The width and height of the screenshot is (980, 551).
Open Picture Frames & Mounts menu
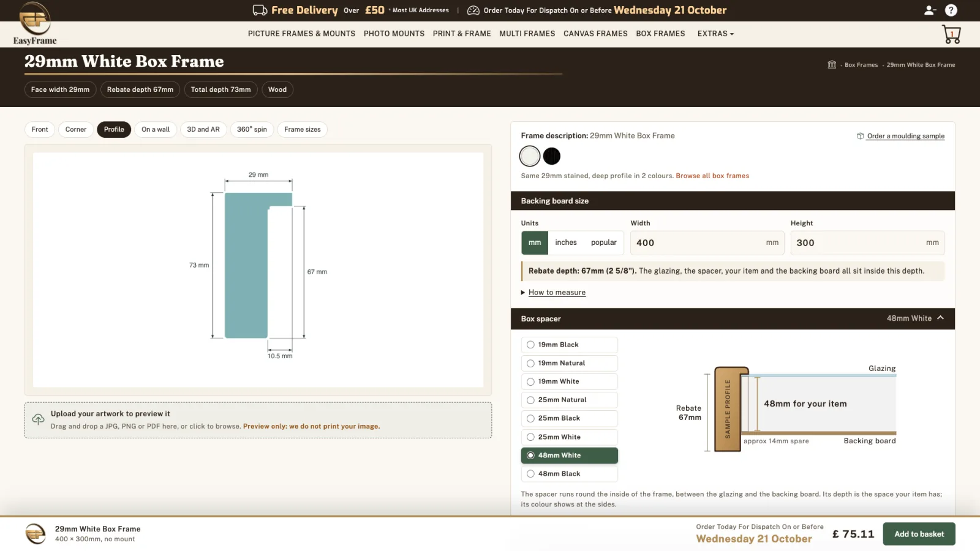tap(301, 34)
